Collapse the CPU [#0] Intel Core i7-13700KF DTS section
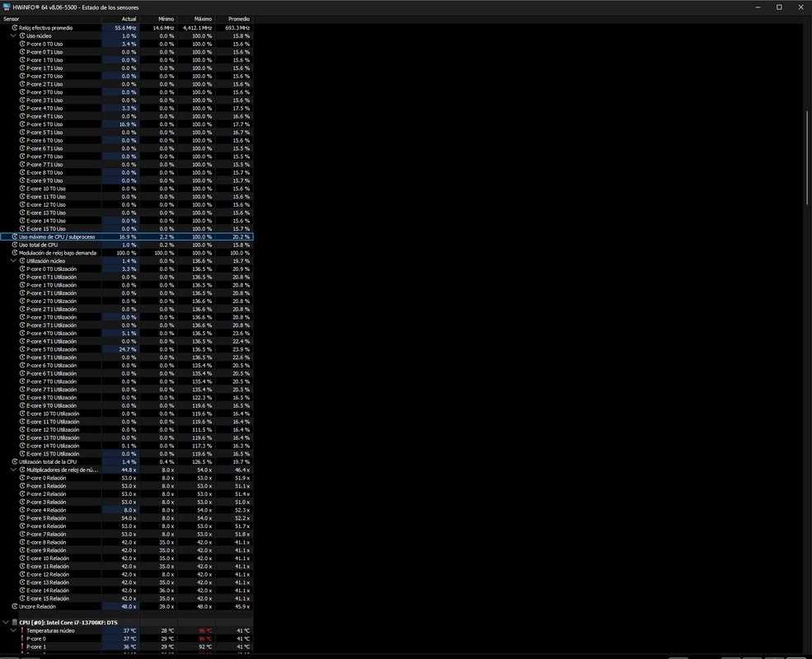This screenshot has height=659, width=812. [6, 623]
